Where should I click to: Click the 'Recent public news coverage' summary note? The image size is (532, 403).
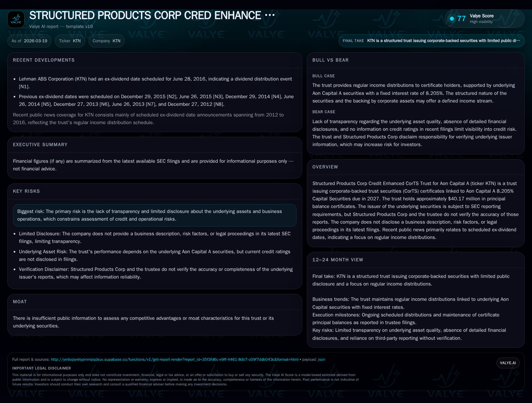[x=148, y=119]
